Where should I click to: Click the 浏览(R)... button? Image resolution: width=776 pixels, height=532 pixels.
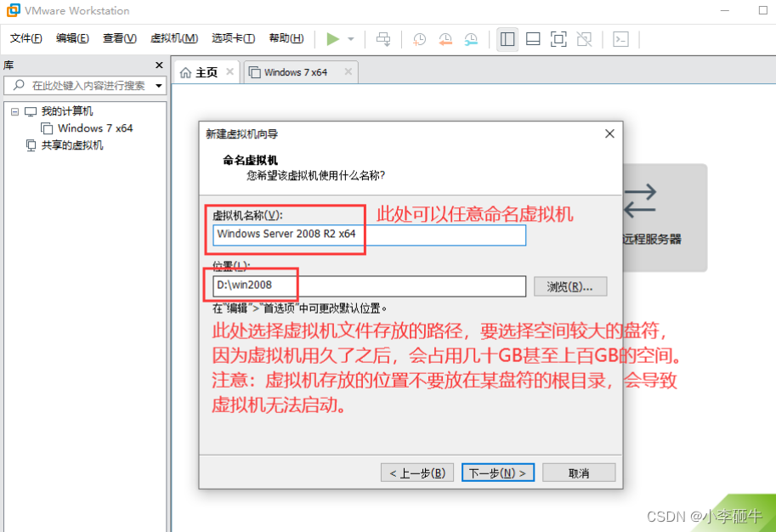(570, 286)
